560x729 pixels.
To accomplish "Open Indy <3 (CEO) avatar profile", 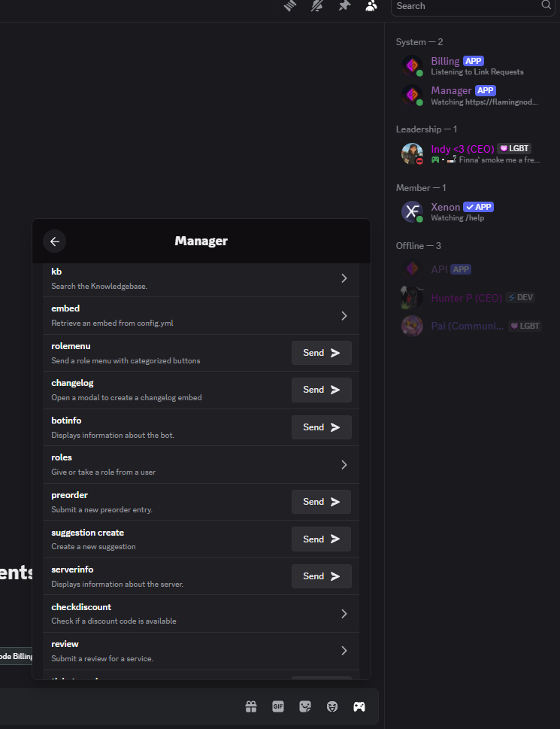I will coord(412,154).
